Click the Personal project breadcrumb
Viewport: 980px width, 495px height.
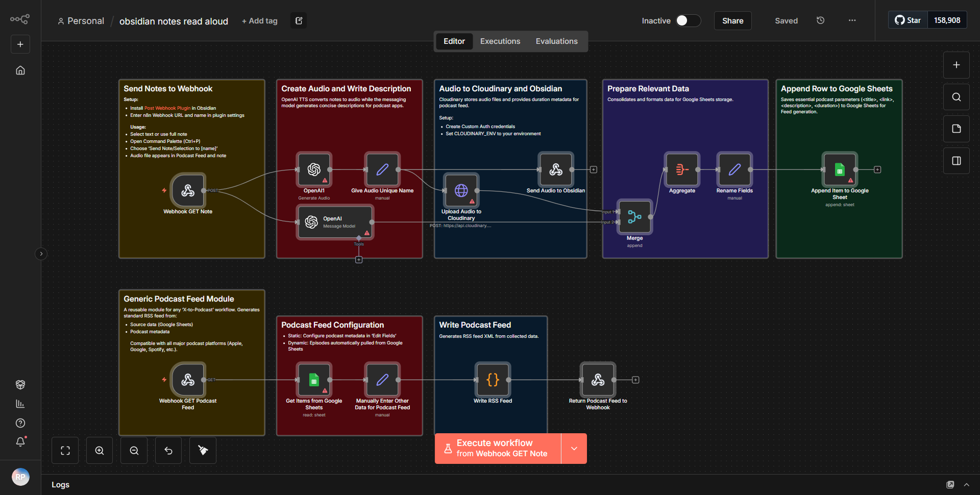81,21
